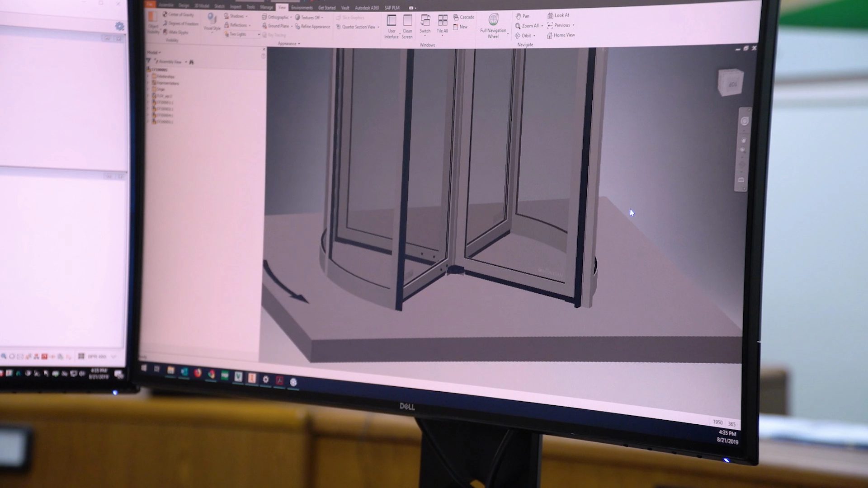Switch to the Environments ribbon tab
The height and width of the screenshot is (488, 868).
click(302, 8)
